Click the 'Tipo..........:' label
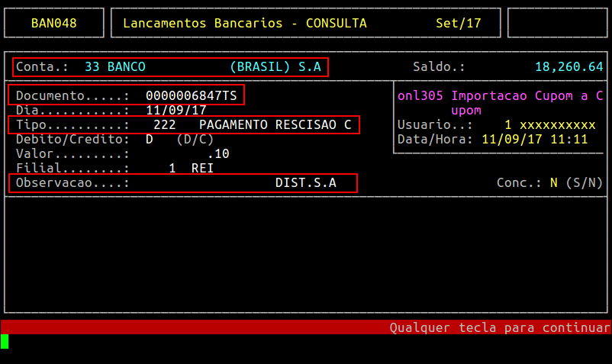The image size is (612, 364). [72, 124]
